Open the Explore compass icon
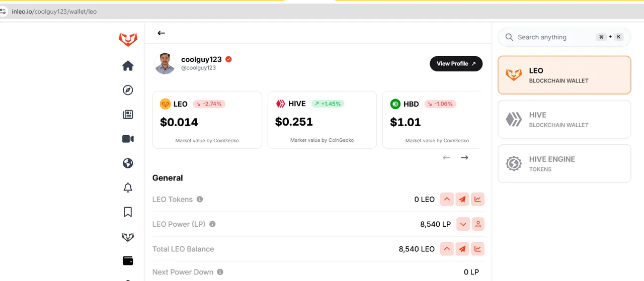 pos(128,90)
